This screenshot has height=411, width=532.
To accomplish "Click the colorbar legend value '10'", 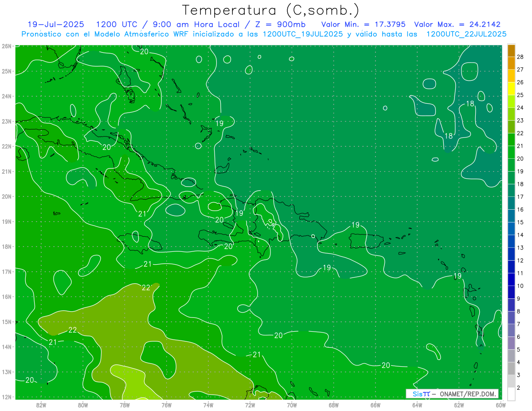I will tap(520, 286).
